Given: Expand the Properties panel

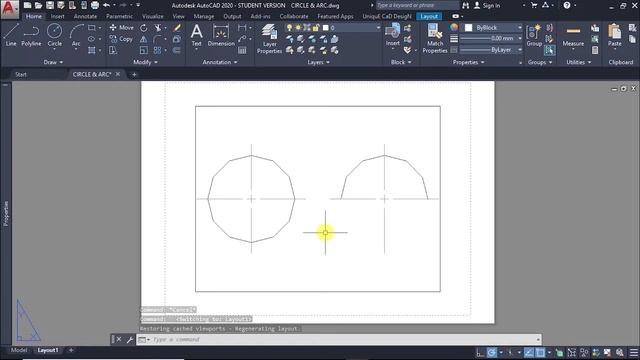Looking at the screenshot, I should (x=469, y=62).
